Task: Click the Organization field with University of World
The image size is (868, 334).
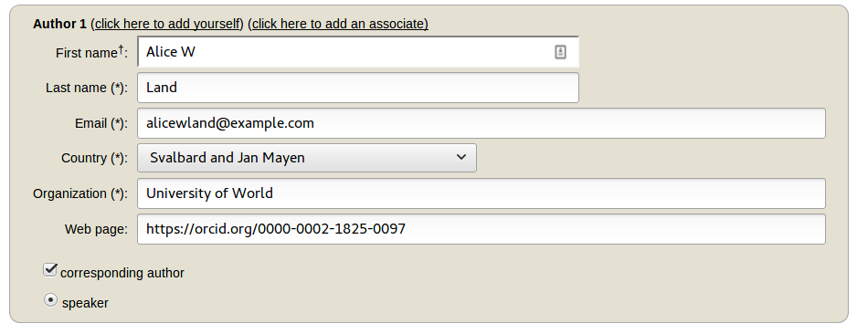Action: coord(482,193)
